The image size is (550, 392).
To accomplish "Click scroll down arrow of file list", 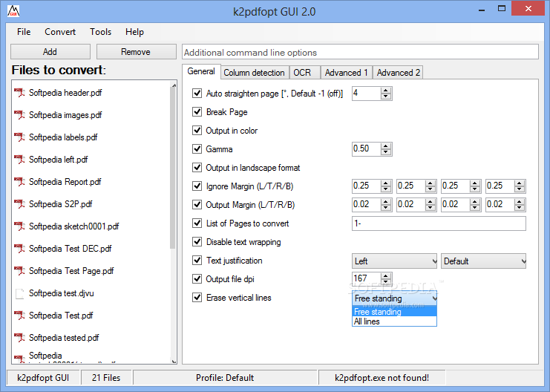I will point(174,361).
